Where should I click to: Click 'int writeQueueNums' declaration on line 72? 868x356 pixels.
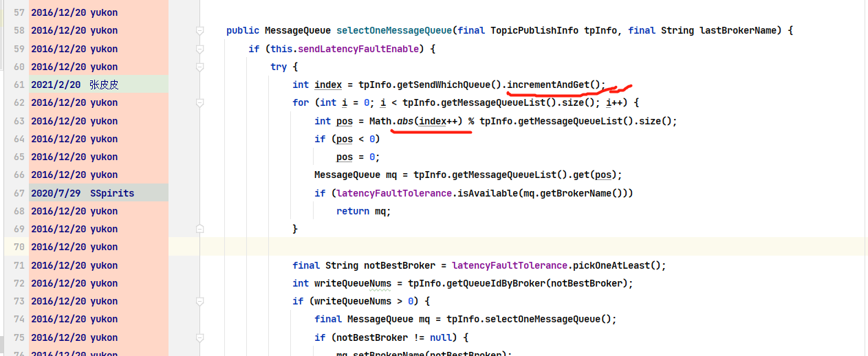[x=342, y=283]
